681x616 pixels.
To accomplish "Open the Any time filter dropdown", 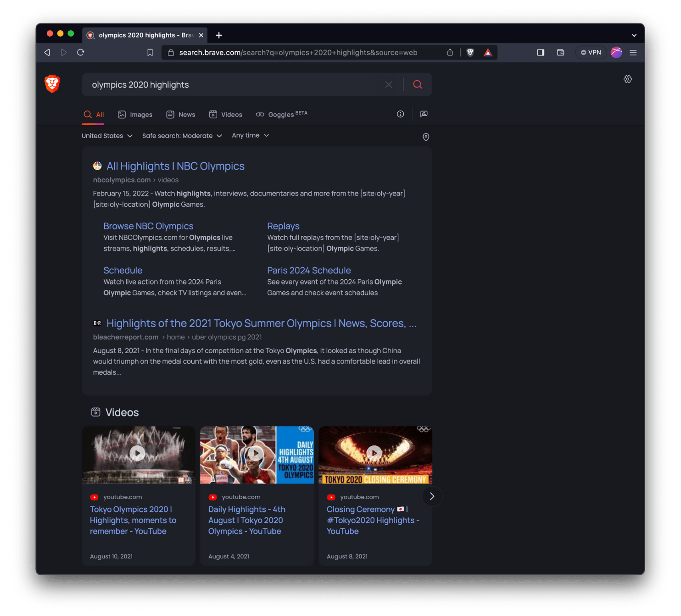I will coord(251,135).
